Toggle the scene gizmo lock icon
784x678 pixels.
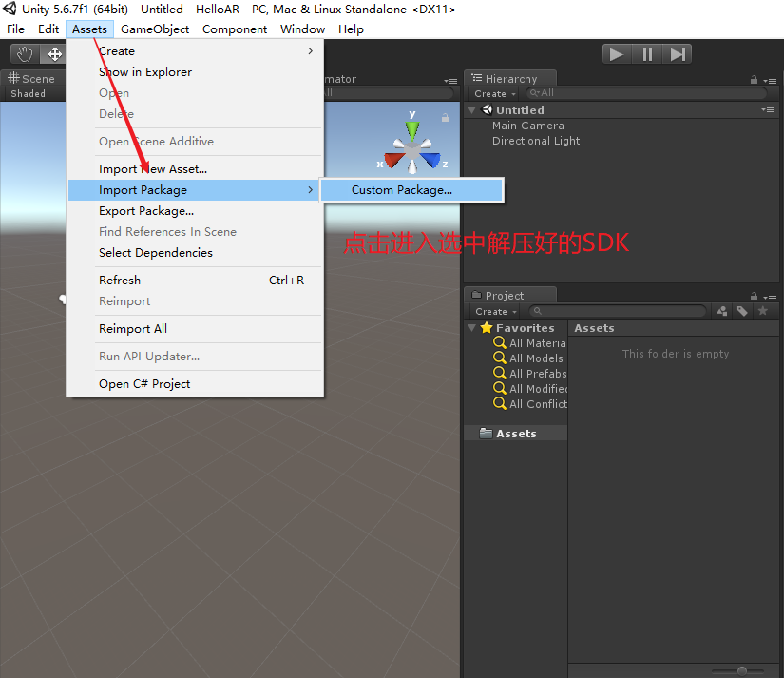[x=445, y=118]
